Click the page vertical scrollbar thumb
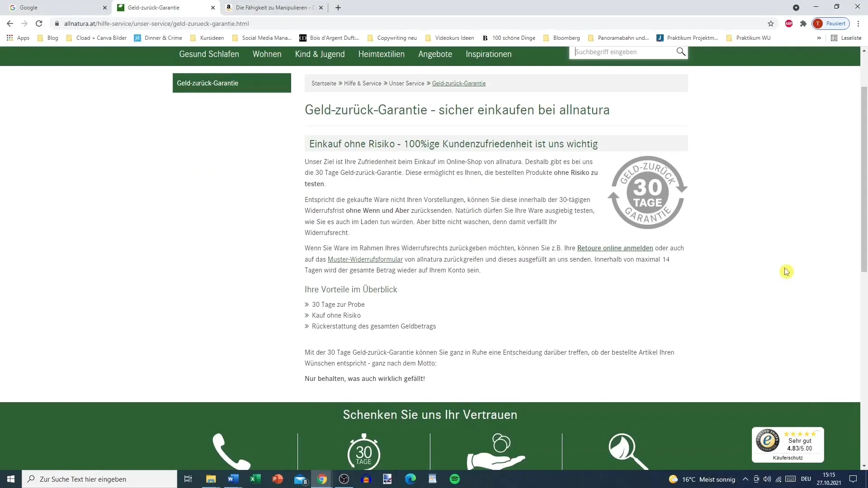 tap(864, 179)
